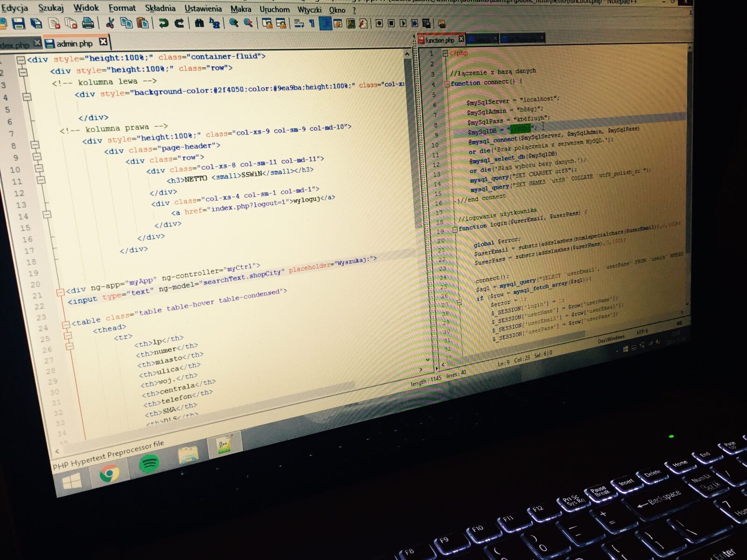Screen dimensions: 747x560
Task: Open the Wtyczki menu
Action: (309, 9)
